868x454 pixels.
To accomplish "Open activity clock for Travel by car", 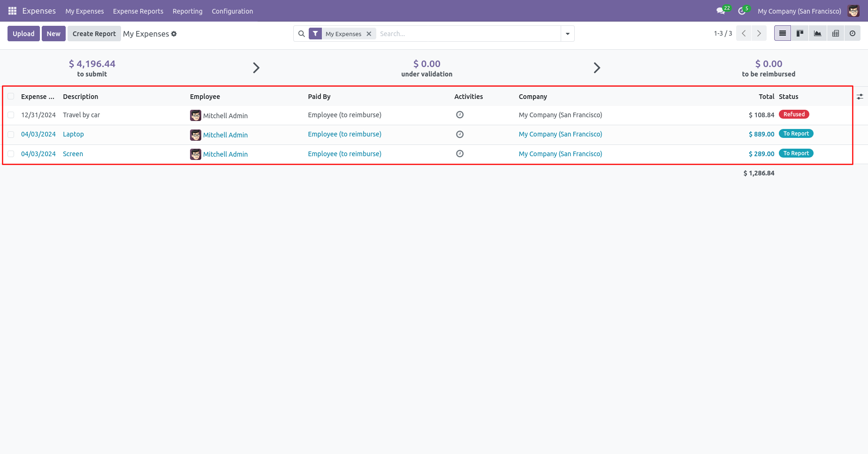I will [x=460, y=115].
